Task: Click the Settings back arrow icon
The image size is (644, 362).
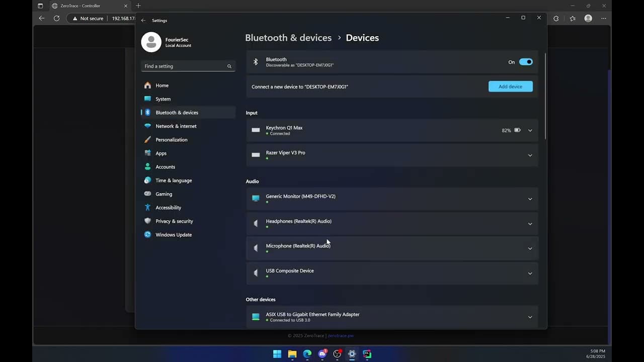Action: pyautogui.click(x=143, y=21)
